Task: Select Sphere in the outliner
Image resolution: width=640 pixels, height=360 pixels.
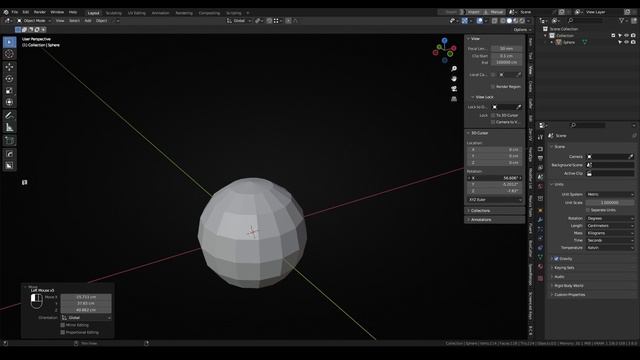Action: [569, 42]
